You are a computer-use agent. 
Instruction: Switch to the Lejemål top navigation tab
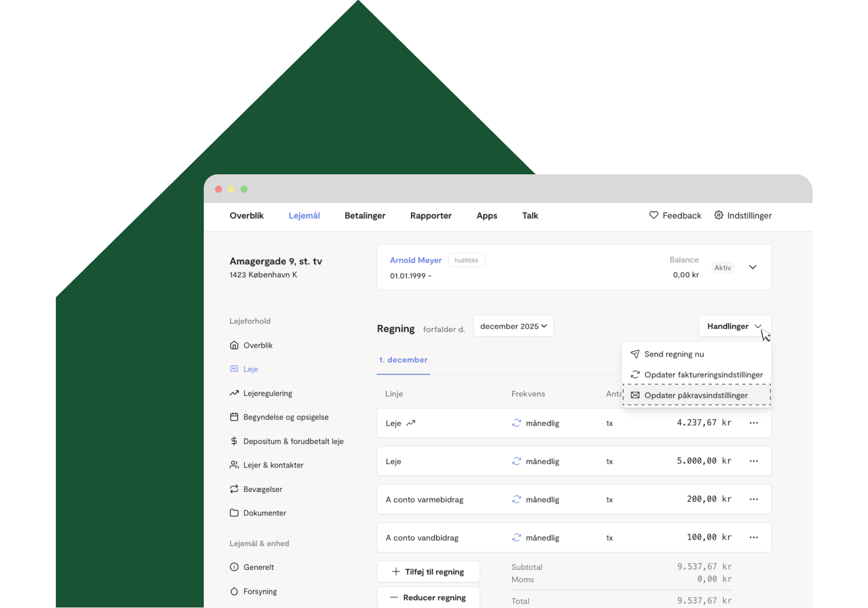pos(304,216)
